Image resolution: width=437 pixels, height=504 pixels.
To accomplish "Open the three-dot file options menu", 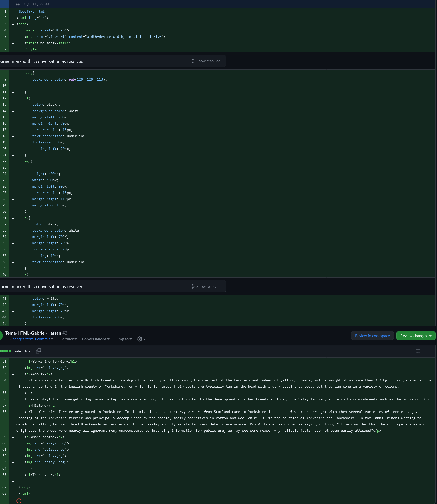I will 428,351.
